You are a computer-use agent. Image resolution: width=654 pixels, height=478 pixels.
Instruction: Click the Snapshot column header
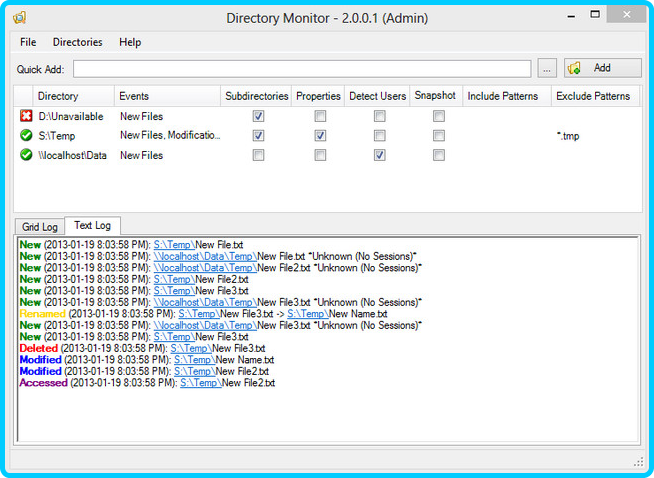(436, 96)
